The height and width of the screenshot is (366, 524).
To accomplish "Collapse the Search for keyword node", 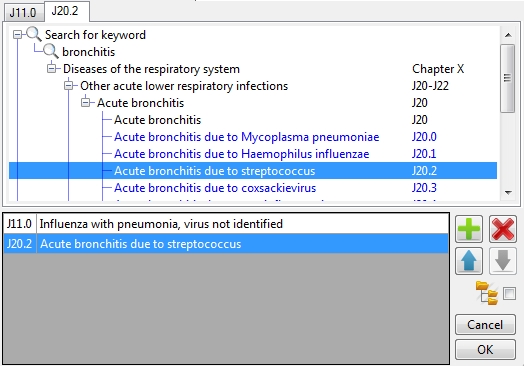I will [17, 34].
